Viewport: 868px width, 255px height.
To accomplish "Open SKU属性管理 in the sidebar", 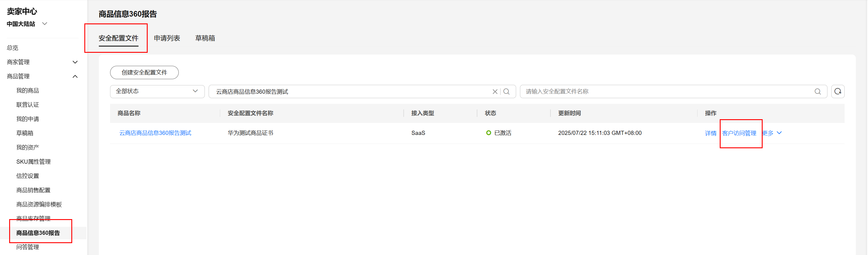I will coord(33,162).
